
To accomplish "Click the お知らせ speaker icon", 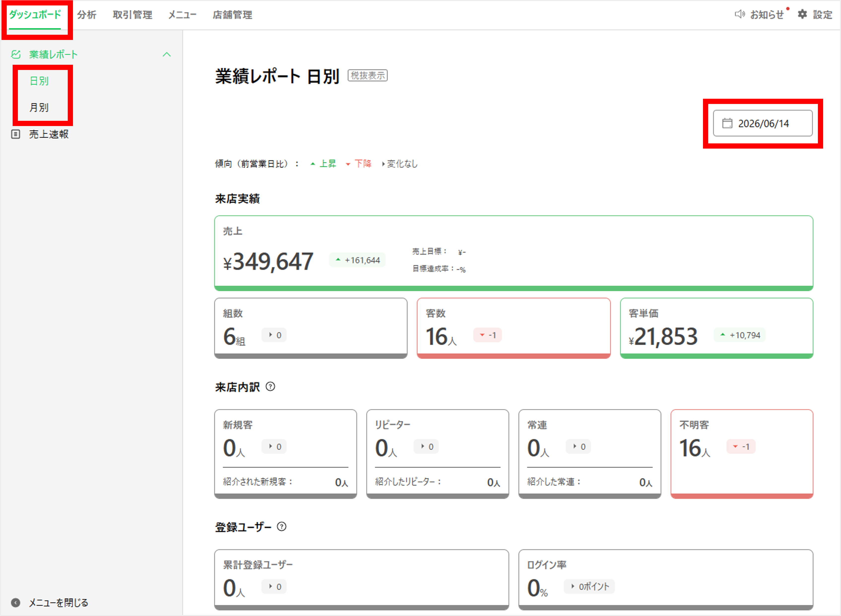I will coord(739,14).
